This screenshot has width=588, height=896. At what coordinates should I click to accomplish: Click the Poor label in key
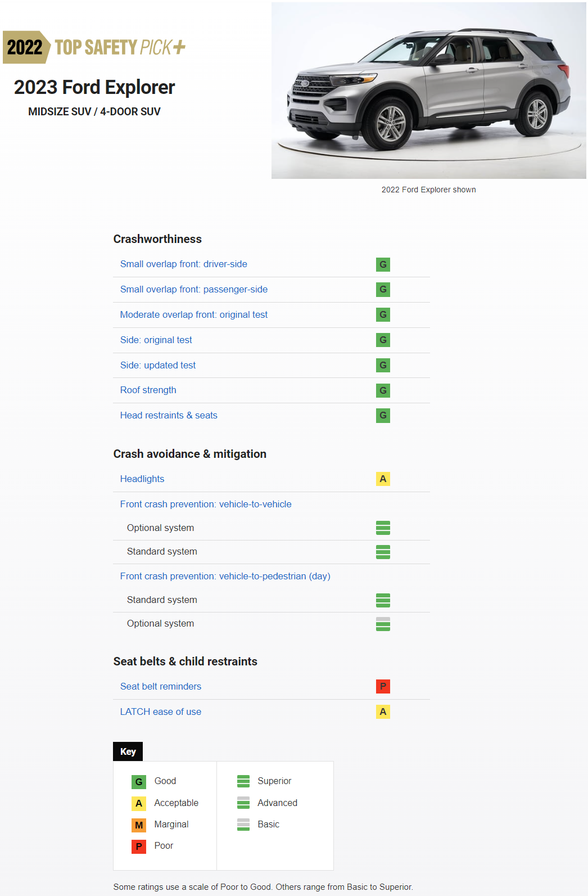point(164,846)
